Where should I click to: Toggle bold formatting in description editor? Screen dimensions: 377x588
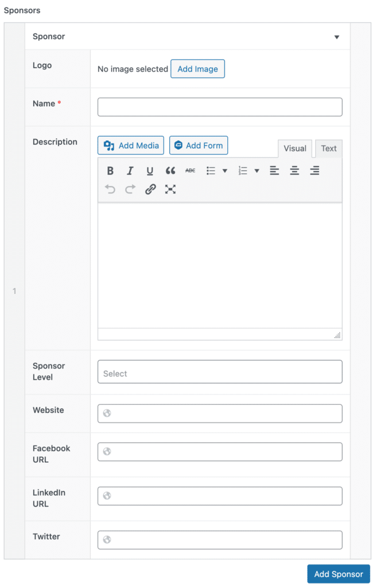pyautogui.click(x=110, y=171)
